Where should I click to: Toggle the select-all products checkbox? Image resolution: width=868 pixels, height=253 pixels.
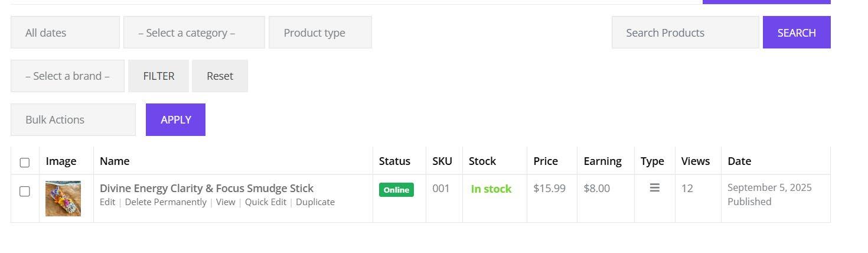(x=25, y=162)
